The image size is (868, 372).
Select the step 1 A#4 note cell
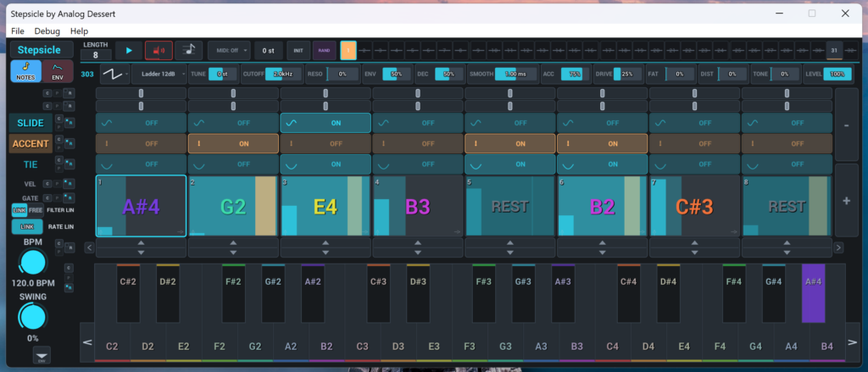(x=141, y=206)
